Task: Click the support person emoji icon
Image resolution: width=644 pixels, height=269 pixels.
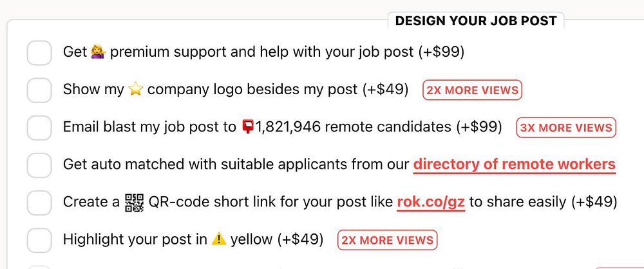Action: coord(99,52)
